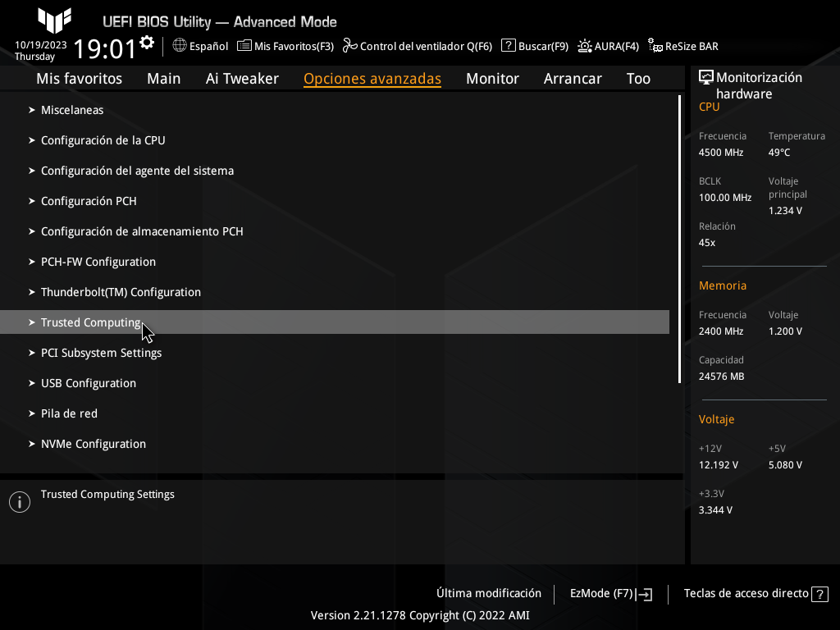Viewport: 840px width, 630px height.
Task: Switch to the Ai Tweaker tab
Action: 242,79
